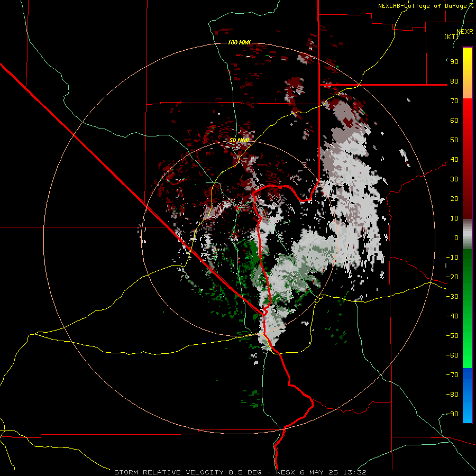Viewport: 476px width, 476px height.
Task: Click the KT units label above the scale
Action: pyautogui.click(x=452, y=36)
